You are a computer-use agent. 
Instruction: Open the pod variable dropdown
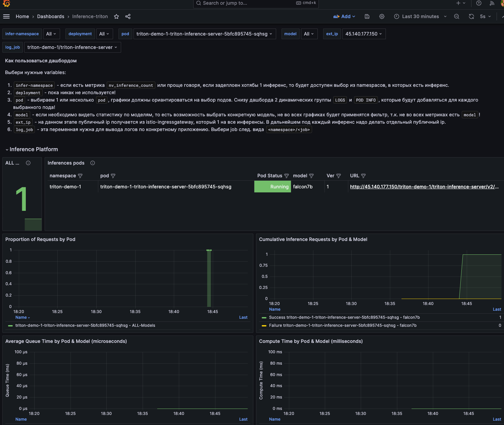204,34
